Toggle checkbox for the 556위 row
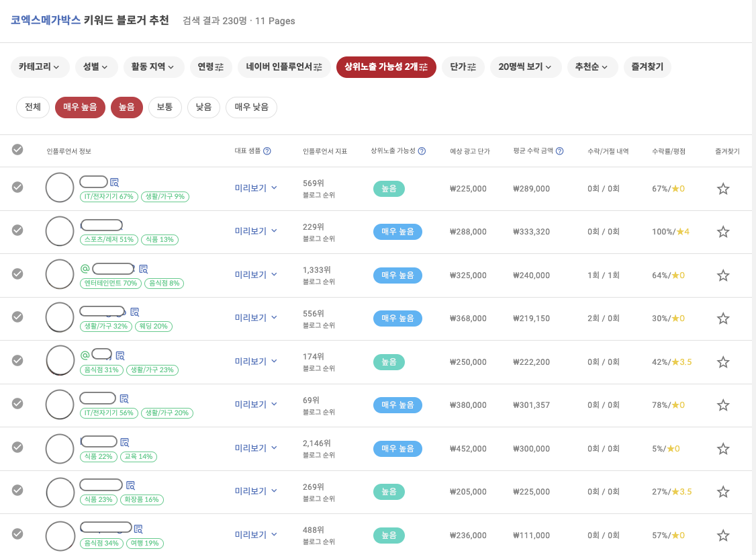This screenshot has height=555, width=756. [17, 316]
